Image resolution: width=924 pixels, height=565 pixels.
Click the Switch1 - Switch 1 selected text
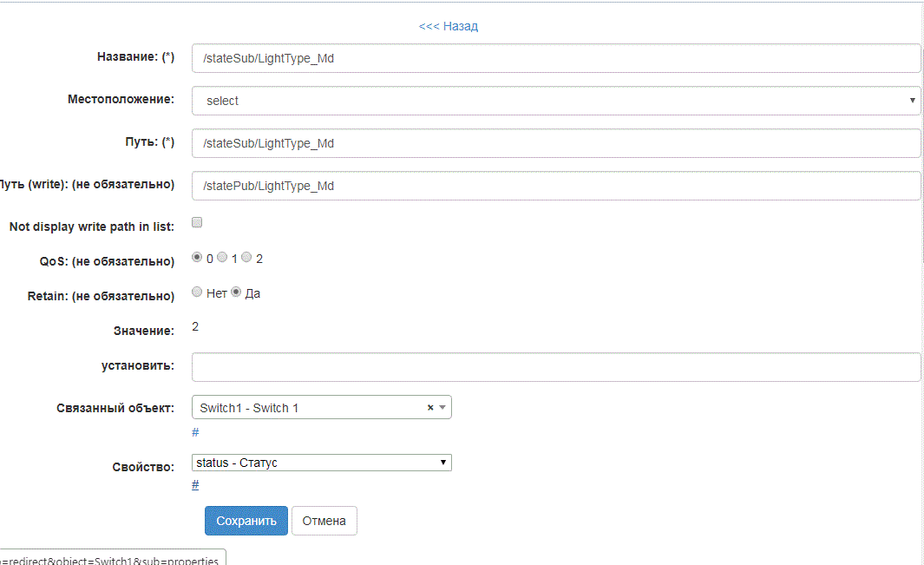(x=249, y=408)
